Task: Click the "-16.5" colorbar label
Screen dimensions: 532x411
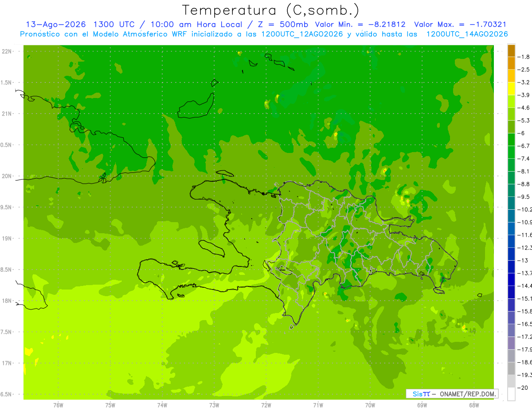Action: coord(525,324)
